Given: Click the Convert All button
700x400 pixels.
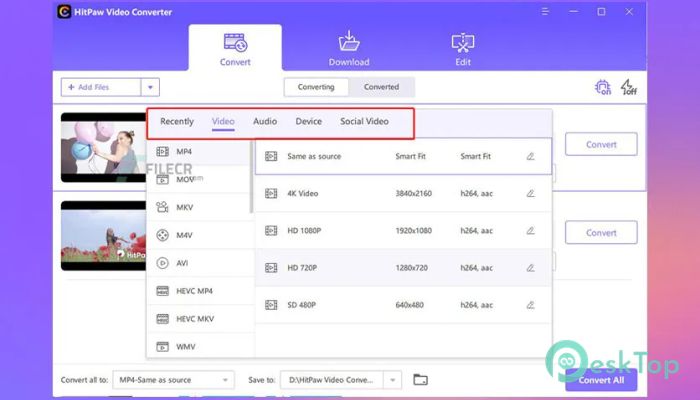Looking at the screenshot, I should 601,380.
